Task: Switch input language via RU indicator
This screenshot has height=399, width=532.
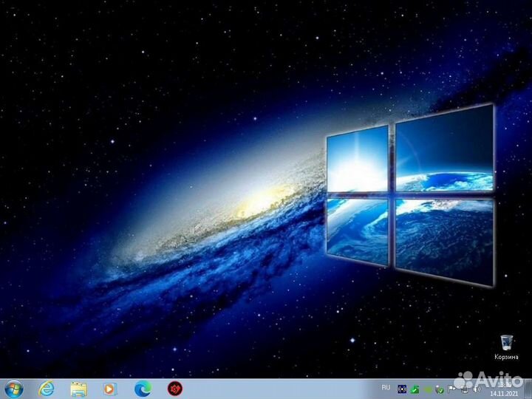Action: 386,388
